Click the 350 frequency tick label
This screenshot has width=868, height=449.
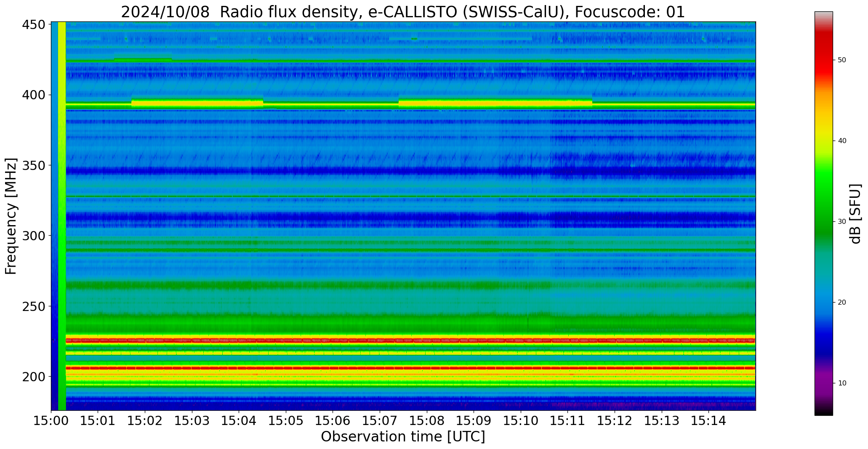pos(33,165)
